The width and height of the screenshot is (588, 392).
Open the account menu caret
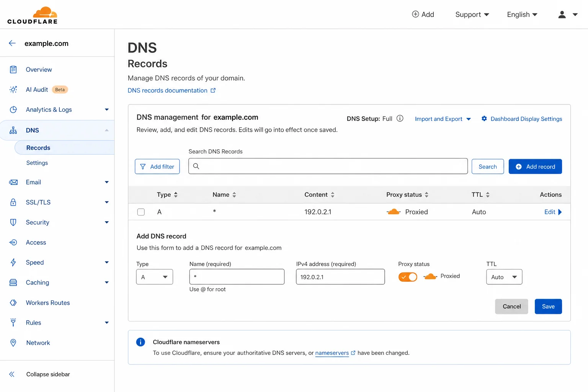(575, 15)
